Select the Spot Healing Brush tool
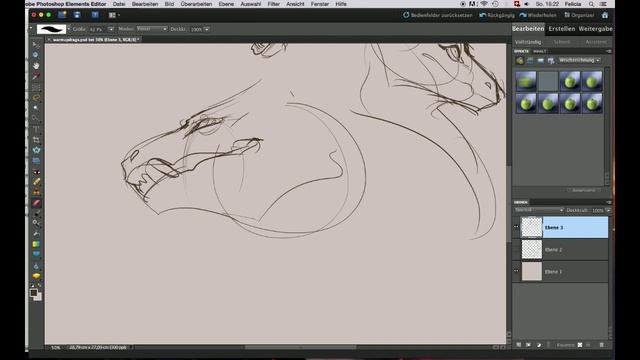The height and width of the screenshot is (360, 640). [36, 182]
